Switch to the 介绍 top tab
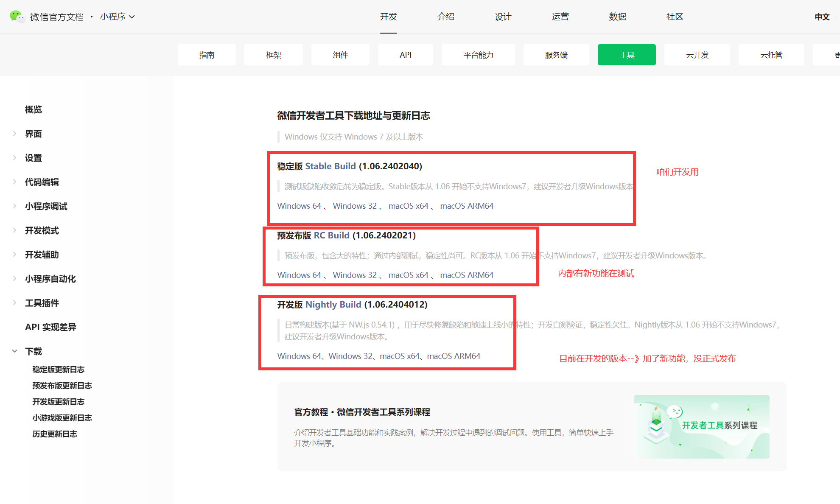The height and width of the screenshot is (504, 840). tap(446, 17)
